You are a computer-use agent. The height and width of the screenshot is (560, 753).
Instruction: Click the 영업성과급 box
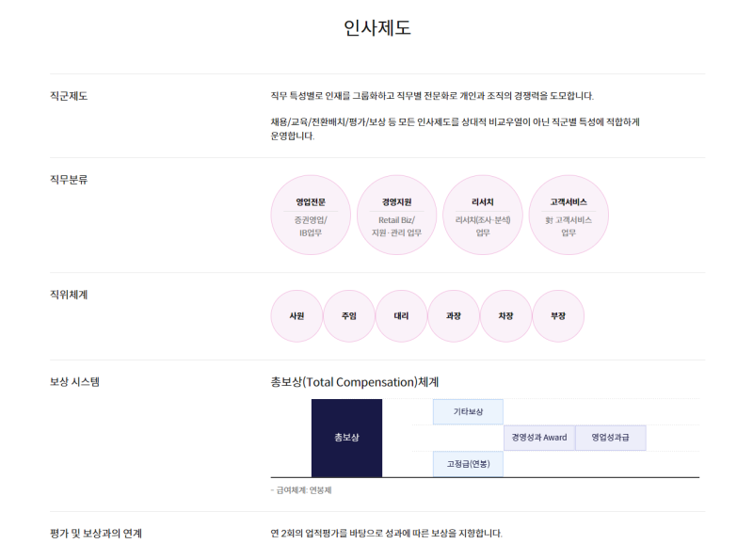point(610,438)
